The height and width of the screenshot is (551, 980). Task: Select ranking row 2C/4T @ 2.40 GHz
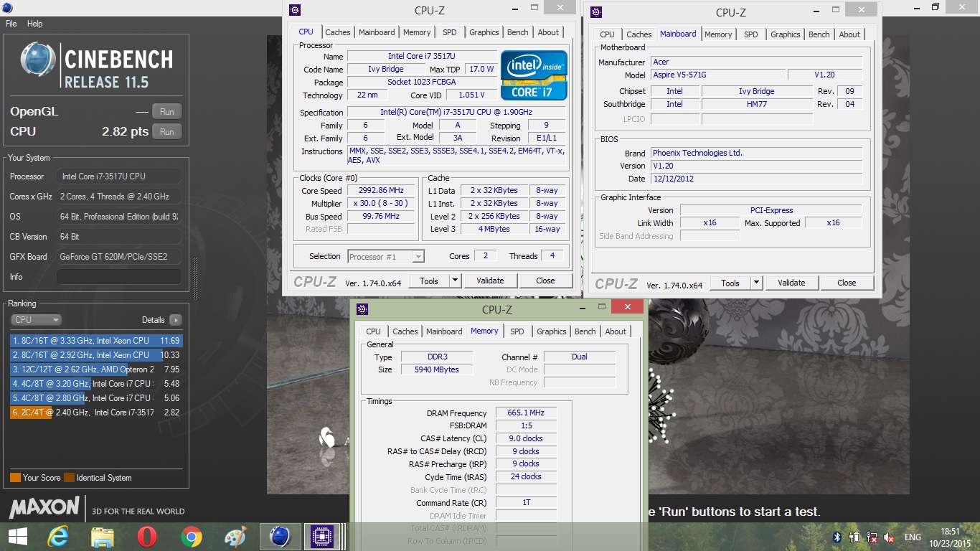pos(96,413)
